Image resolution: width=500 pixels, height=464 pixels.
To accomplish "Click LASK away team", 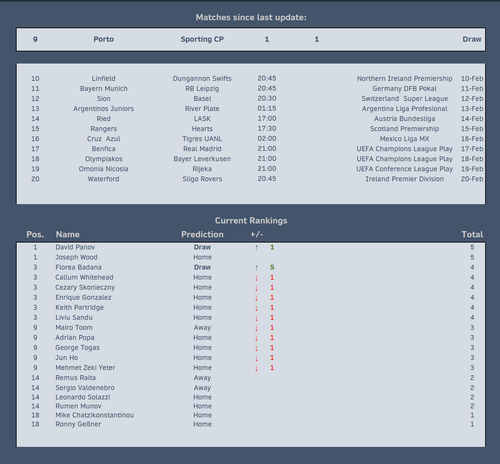I will [x=202, y=119].
